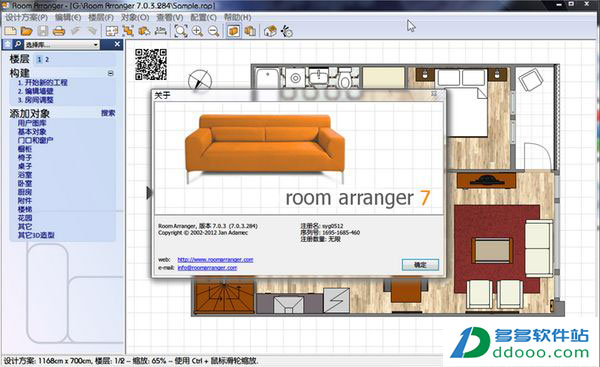Open the 选择库 library dropdown
The image size is (600, 367).
point(62,45)
